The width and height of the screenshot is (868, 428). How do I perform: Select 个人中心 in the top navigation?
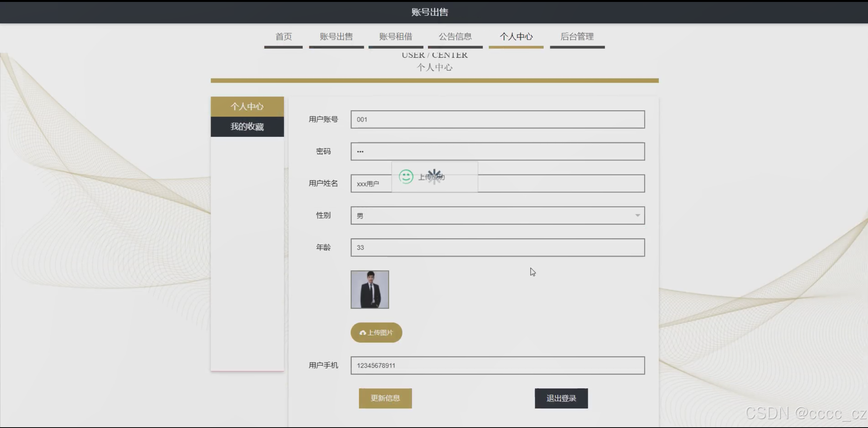(516, 37)
